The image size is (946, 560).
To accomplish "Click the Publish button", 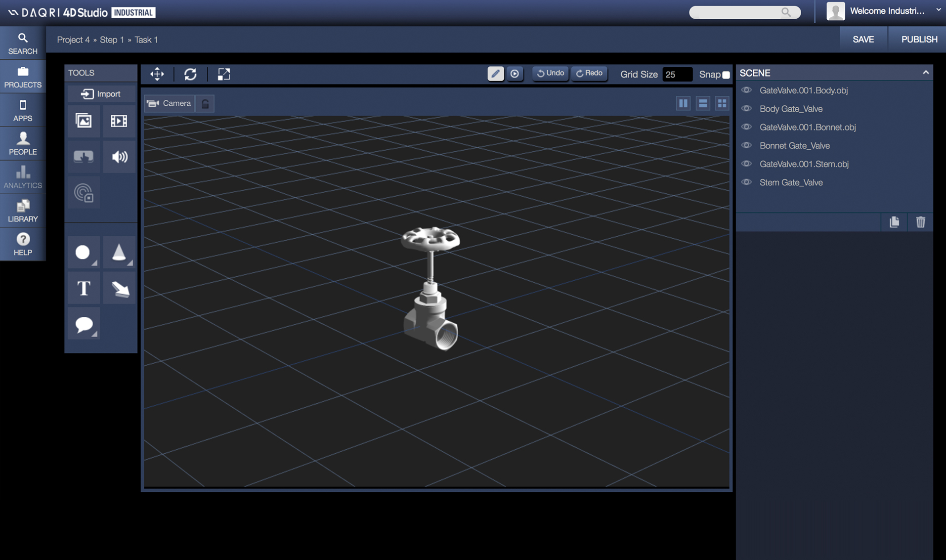I will point(919,40).
